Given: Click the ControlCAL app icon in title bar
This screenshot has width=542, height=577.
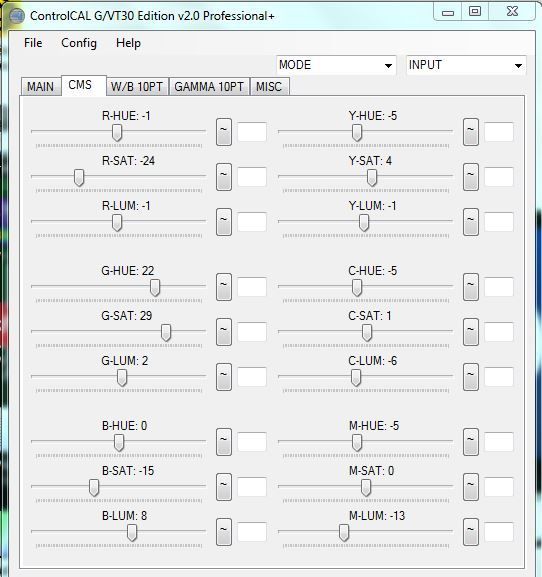Looking at the screenshot, I should pos(16,16).
